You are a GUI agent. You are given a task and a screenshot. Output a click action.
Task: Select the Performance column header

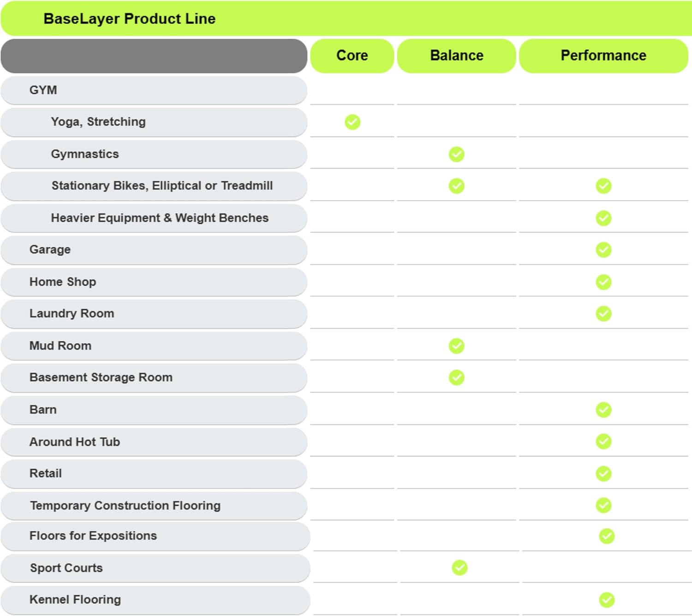[x=603, y=56]
